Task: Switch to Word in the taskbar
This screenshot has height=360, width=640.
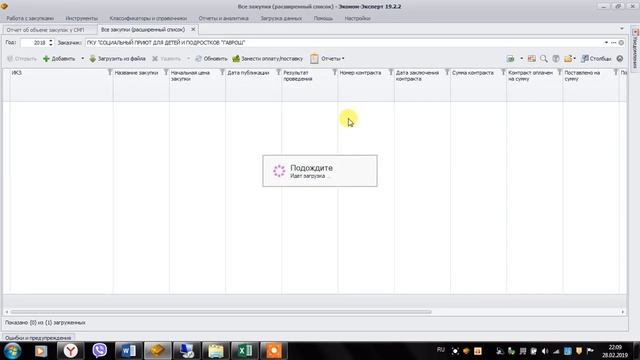Action: 128,351
